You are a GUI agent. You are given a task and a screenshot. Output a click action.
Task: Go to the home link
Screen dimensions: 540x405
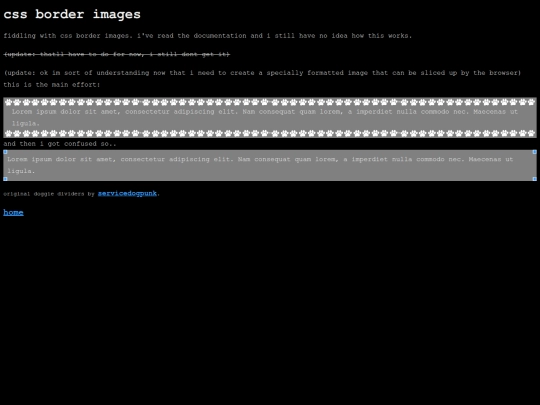[x=13, y=212]
